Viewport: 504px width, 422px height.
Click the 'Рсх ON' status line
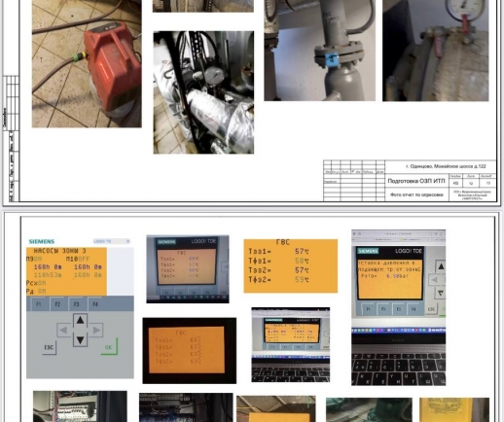[x=36, y=283]
